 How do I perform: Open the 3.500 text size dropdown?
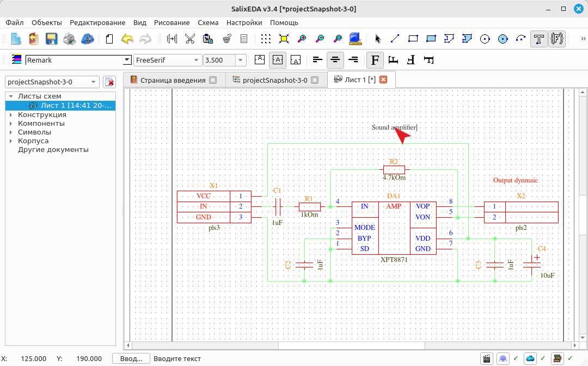point(241,60)
